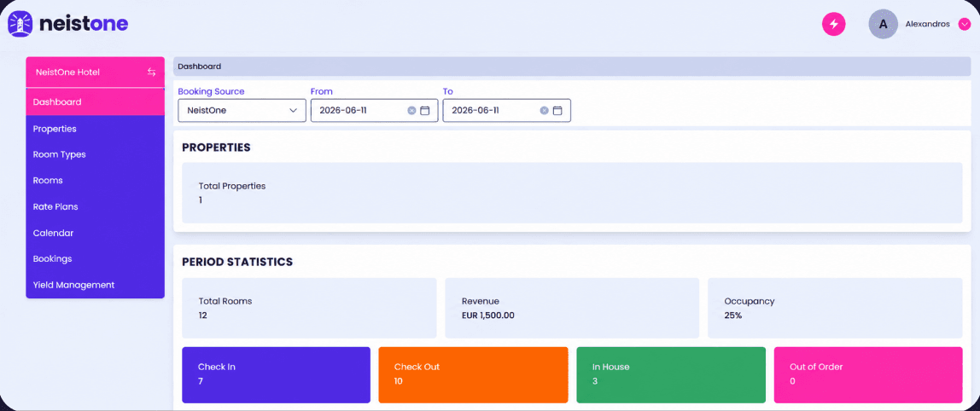The height and width of the screenshot is (411, 980).
Task: Select Dashboard in the sidebar
Action: [x=95, y=101]
